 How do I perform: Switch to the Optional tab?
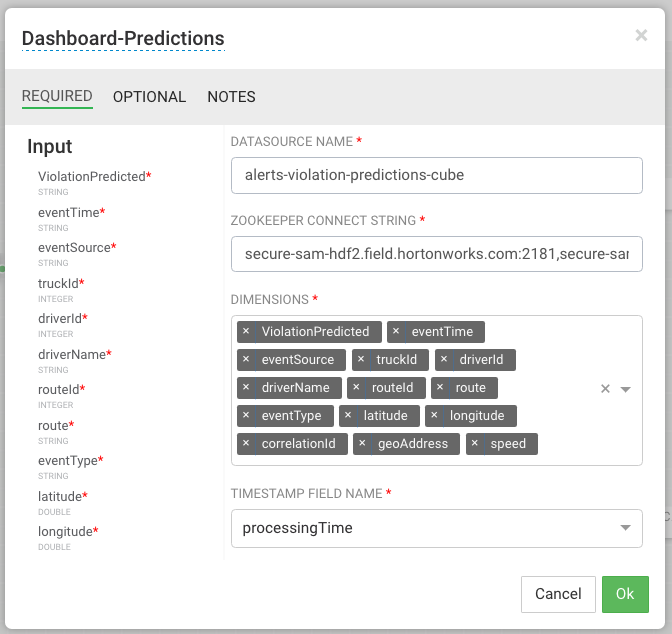click(149, 97)
